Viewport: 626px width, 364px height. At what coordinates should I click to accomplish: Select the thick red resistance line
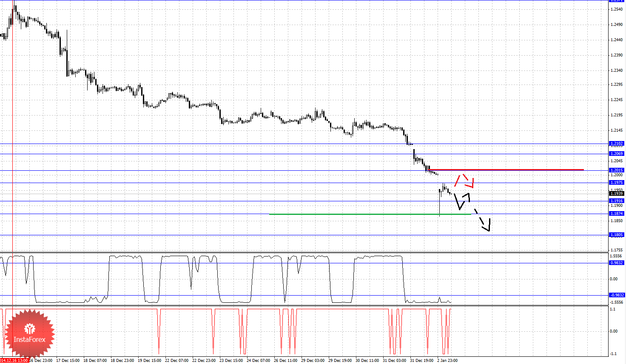506,170
